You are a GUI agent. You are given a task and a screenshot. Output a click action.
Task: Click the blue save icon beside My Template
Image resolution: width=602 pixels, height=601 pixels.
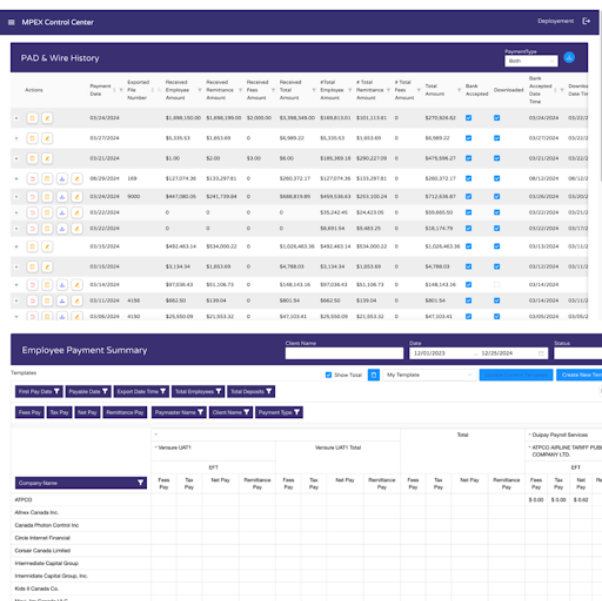[x=374, y=374]
